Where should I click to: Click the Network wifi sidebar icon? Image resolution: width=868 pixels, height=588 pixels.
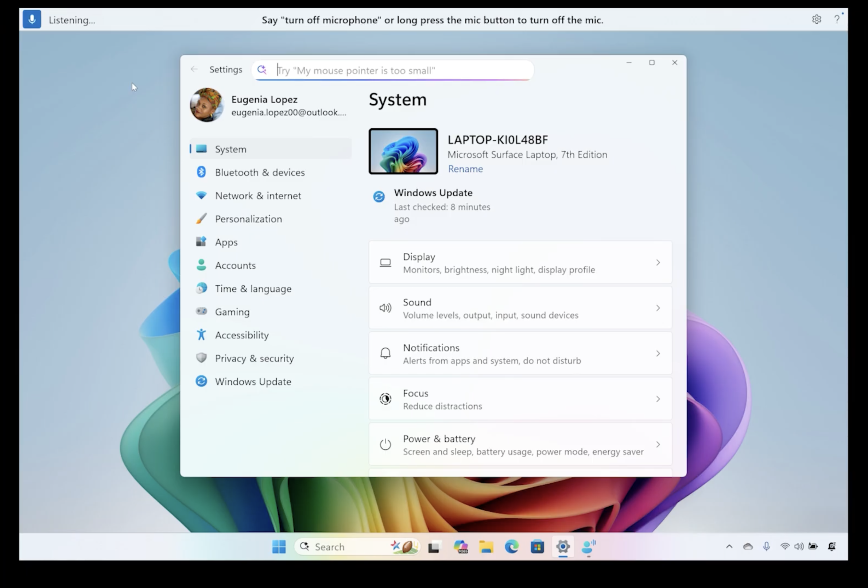click(x=201, y=195)
